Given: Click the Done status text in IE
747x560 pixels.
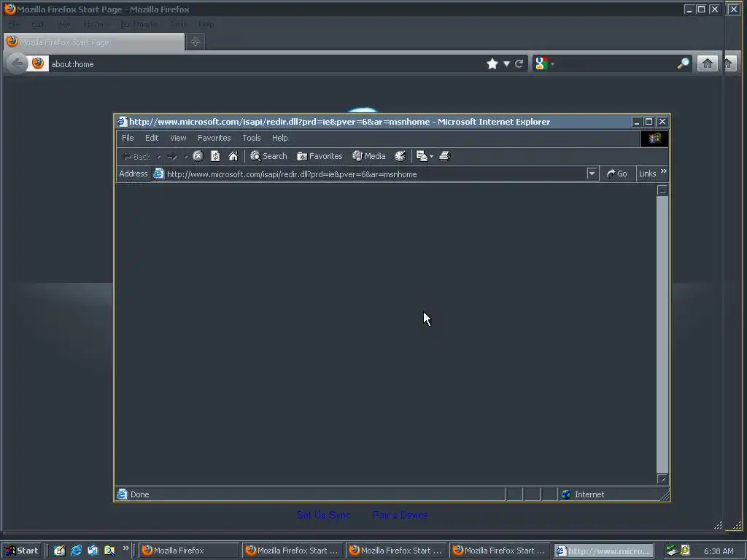Looking at the screenshot, I should tap(140, 495).
